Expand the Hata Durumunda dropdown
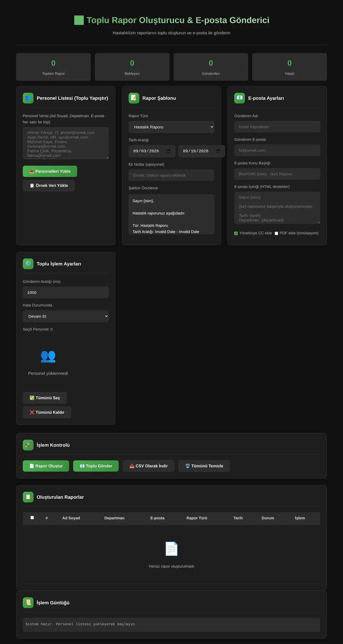The height and width of the screenshot is (644, 343). 66,316
